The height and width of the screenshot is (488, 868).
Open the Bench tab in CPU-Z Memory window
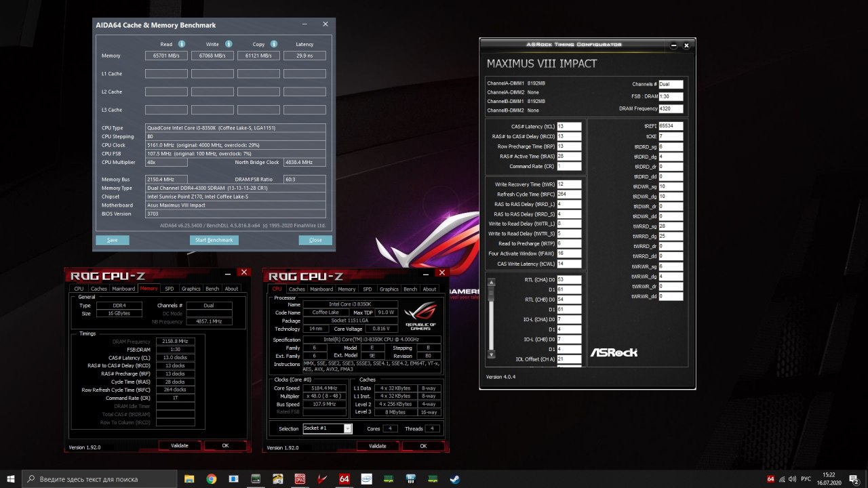[x=212, y=289]
